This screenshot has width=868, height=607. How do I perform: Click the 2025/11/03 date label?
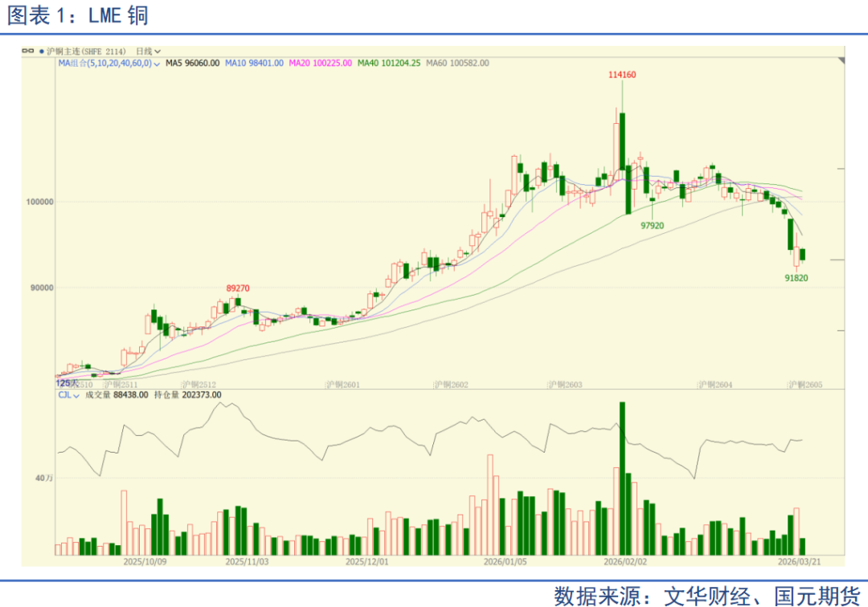[x=247, y=562]
